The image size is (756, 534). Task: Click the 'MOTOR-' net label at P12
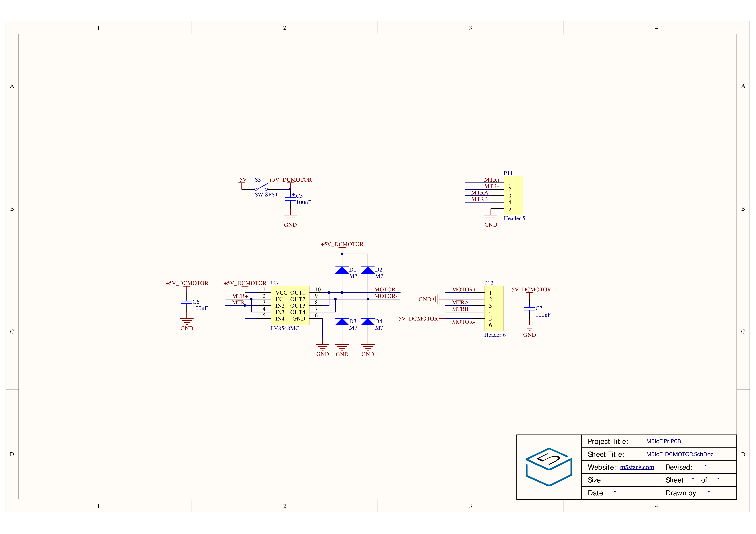click(x=463, y=322)
